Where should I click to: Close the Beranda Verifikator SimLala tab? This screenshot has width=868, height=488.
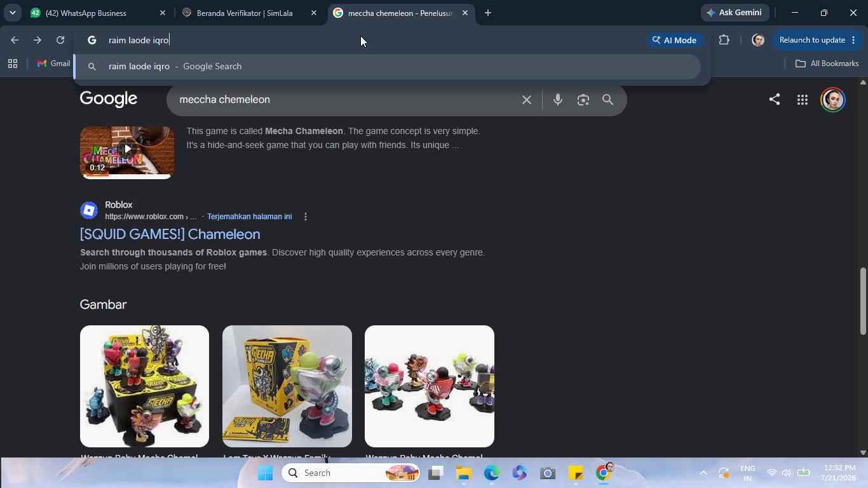point(314,13)
